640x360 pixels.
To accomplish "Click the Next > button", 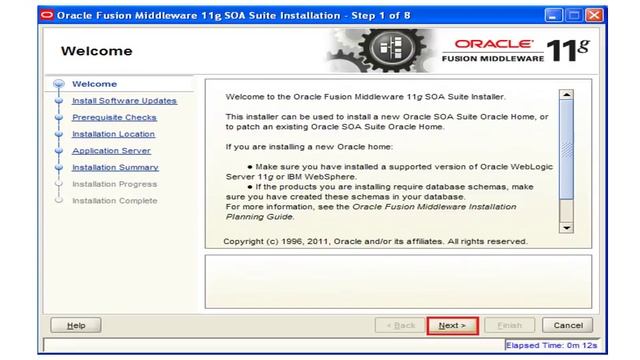I will click(452, 326).
